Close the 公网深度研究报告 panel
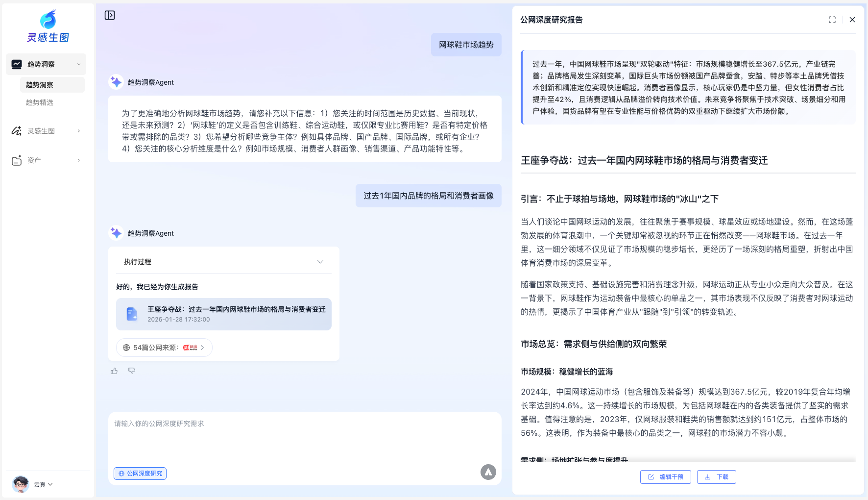The image size is (868, 500). click(x=852, y=20)
